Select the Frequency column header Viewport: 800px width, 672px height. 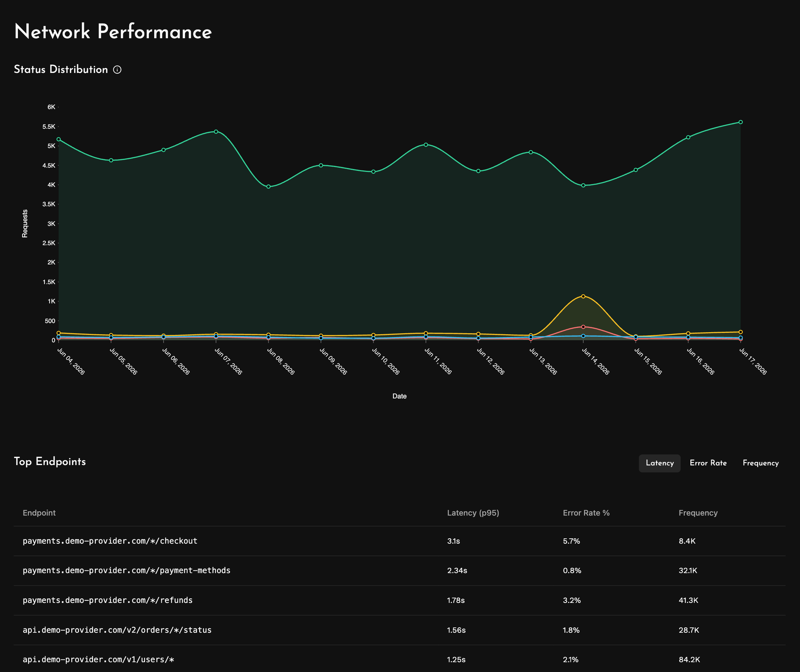[698, 513]
